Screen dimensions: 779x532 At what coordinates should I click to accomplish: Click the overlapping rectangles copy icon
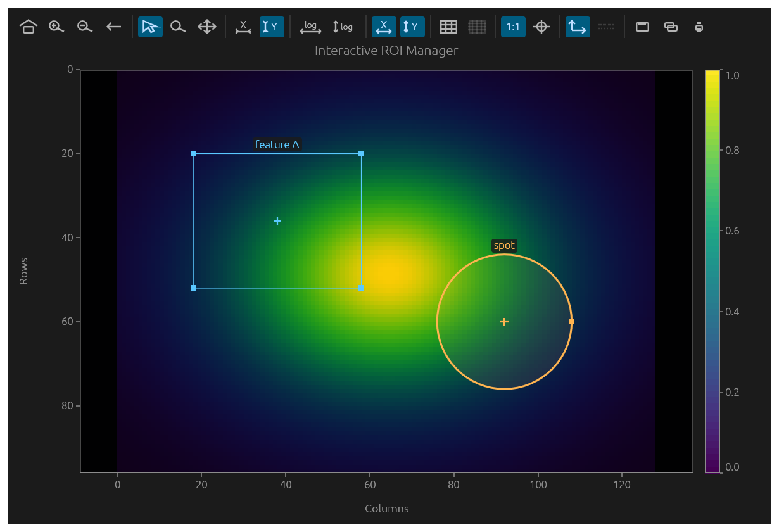(671, 27)
